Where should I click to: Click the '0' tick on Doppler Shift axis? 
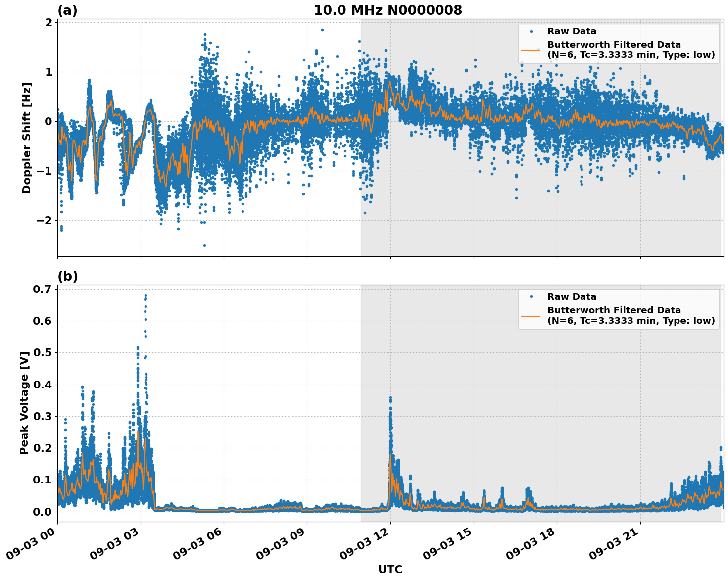coord(49,122)
